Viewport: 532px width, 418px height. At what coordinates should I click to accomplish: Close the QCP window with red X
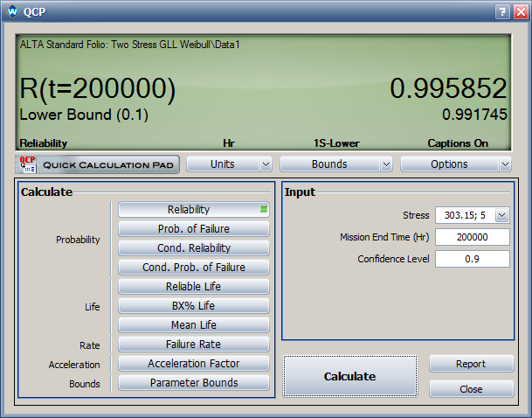pos(521,12)
